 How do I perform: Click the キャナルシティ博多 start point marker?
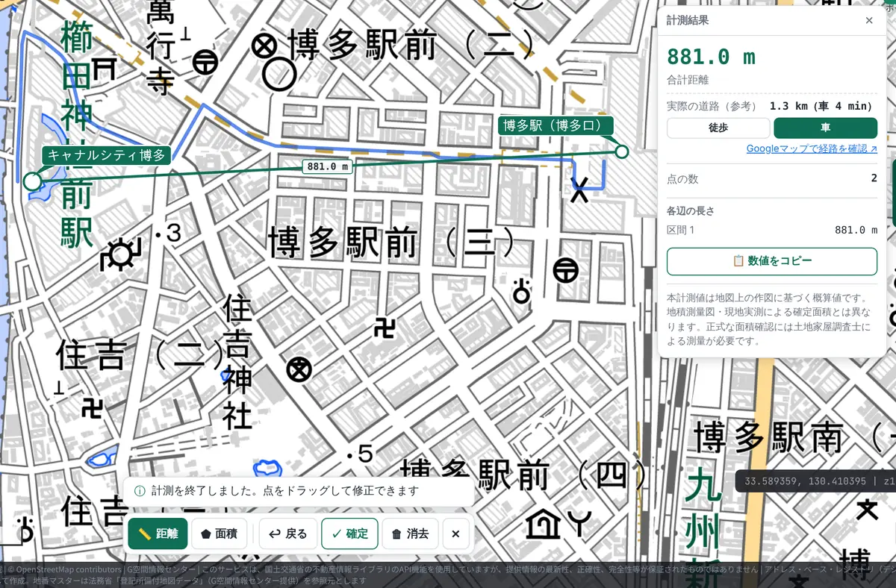coord(31,181)
